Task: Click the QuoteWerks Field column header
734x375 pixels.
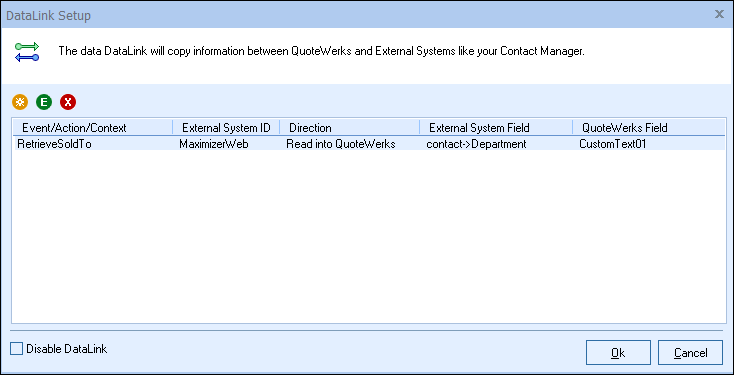Action: (x=649, y=127)
